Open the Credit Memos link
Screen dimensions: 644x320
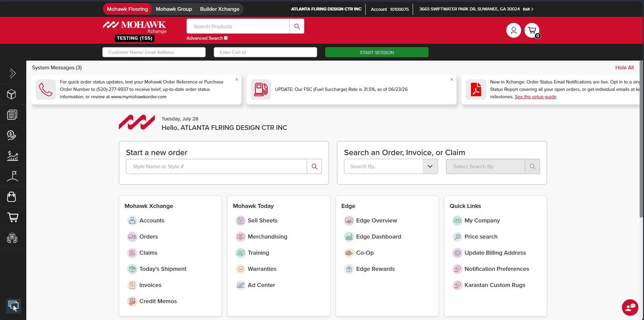158,301
